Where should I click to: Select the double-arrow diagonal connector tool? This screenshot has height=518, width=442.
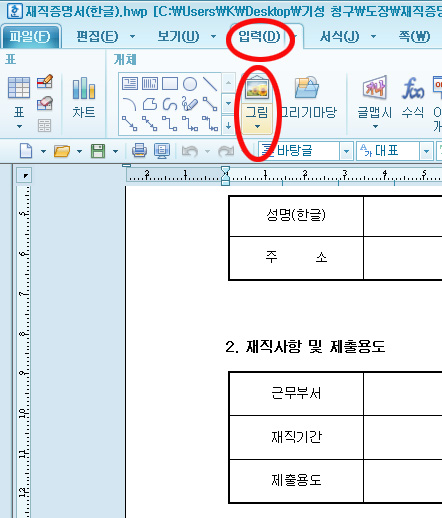point(150,123)
